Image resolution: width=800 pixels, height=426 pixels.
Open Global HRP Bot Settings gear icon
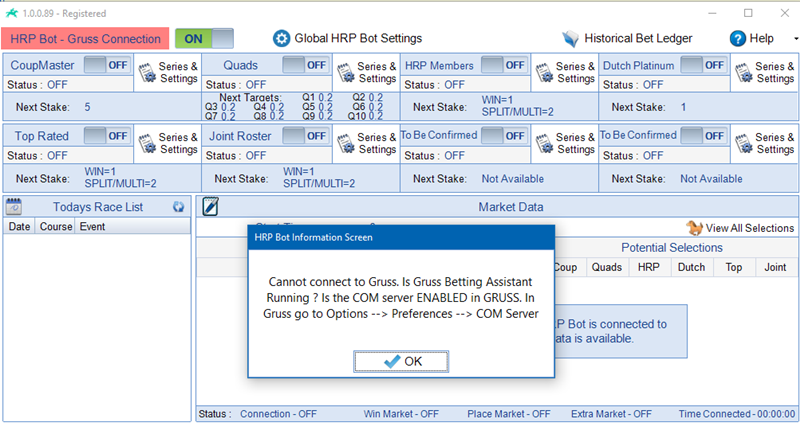(281, 38)
